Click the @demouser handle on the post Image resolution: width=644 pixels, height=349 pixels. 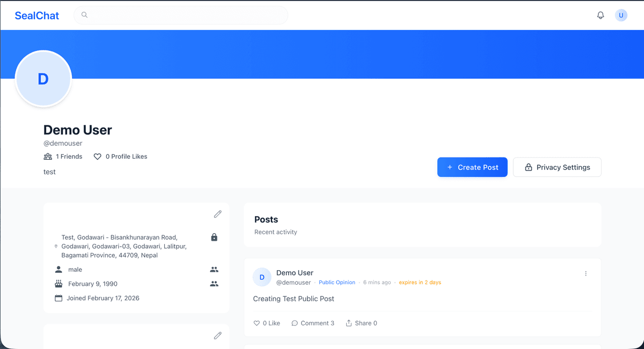(294, 283)
